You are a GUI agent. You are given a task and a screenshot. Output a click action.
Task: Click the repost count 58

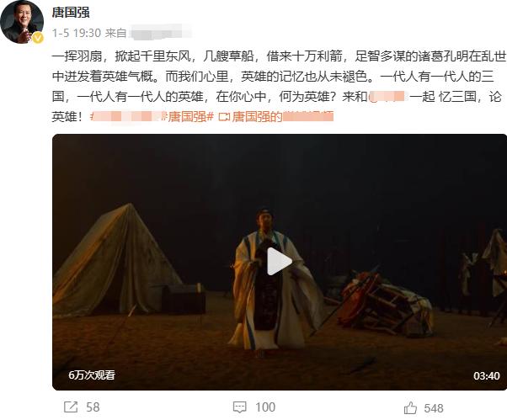tap(93, 407)
